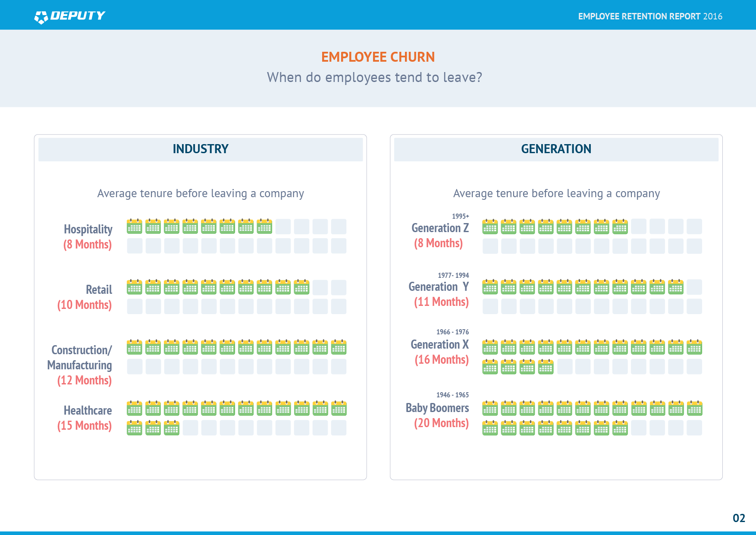This screenshot has width=756, height=535.
Task: Click last green calendar in Generation X's second row
Action: [x=546, y=367]
